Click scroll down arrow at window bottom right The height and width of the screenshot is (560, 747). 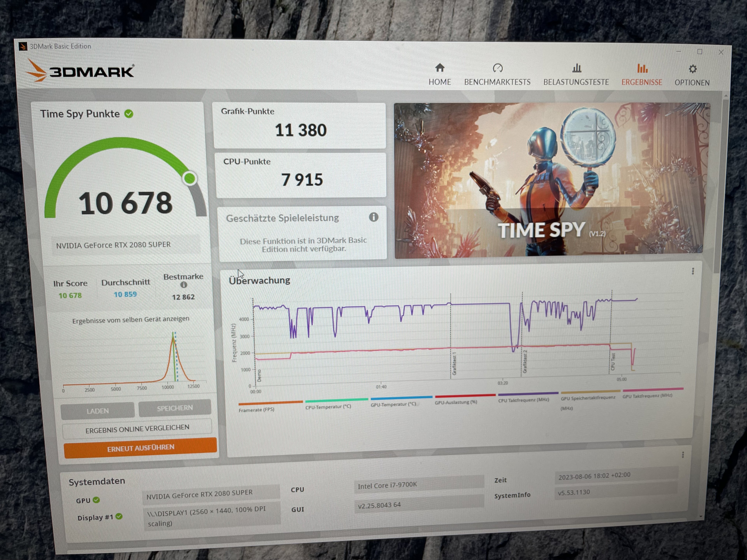pyautogui.click(x=701, y=517)
